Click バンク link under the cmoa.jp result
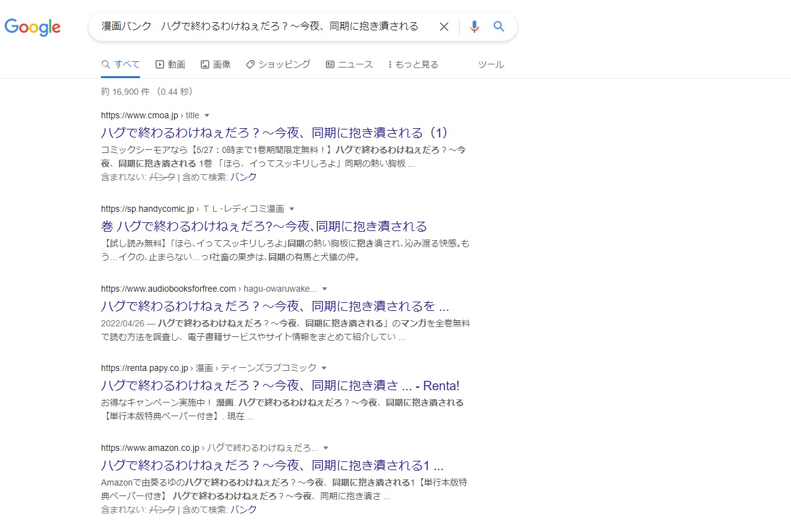This screenshot has width=791, height=532. pyautogui.click(x=243, y=177)
